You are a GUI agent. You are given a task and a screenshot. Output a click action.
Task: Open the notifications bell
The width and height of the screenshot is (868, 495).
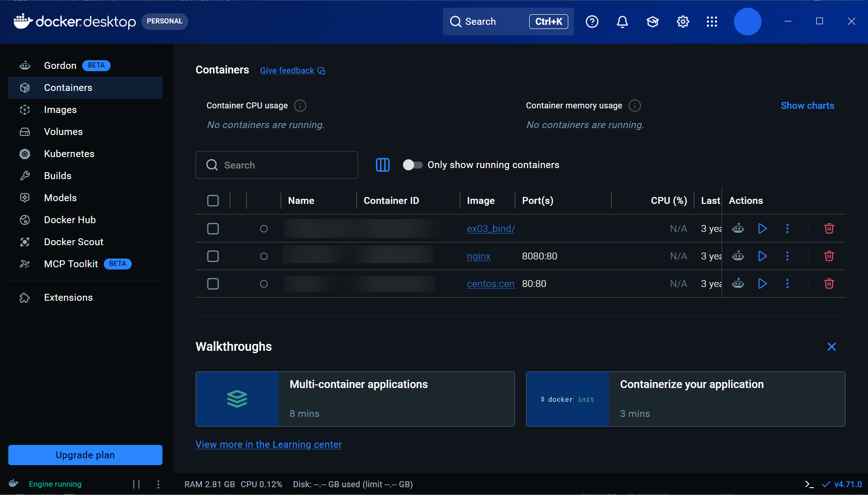[622, 22]
